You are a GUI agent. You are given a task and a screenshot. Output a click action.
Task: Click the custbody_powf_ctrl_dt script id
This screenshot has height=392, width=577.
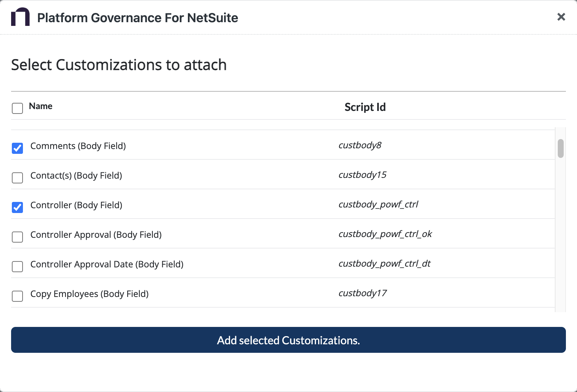[x=384, y=264]
